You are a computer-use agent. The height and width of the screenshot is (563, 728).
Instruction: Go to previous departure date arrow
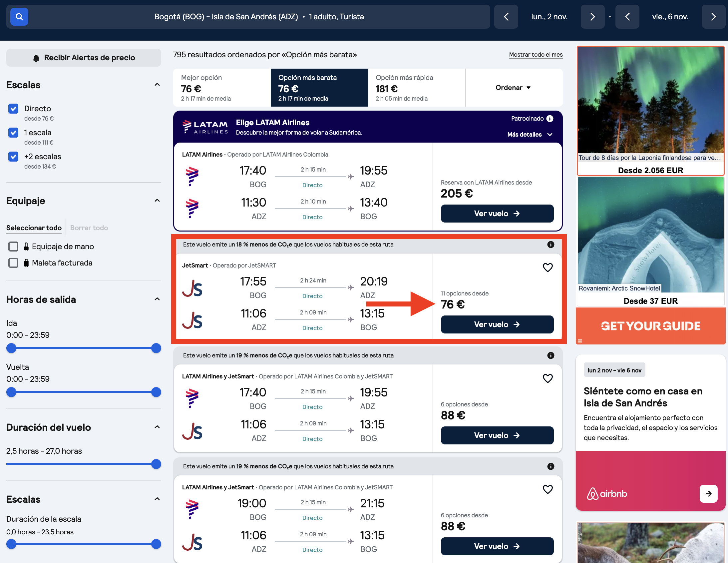coord(506,17)
